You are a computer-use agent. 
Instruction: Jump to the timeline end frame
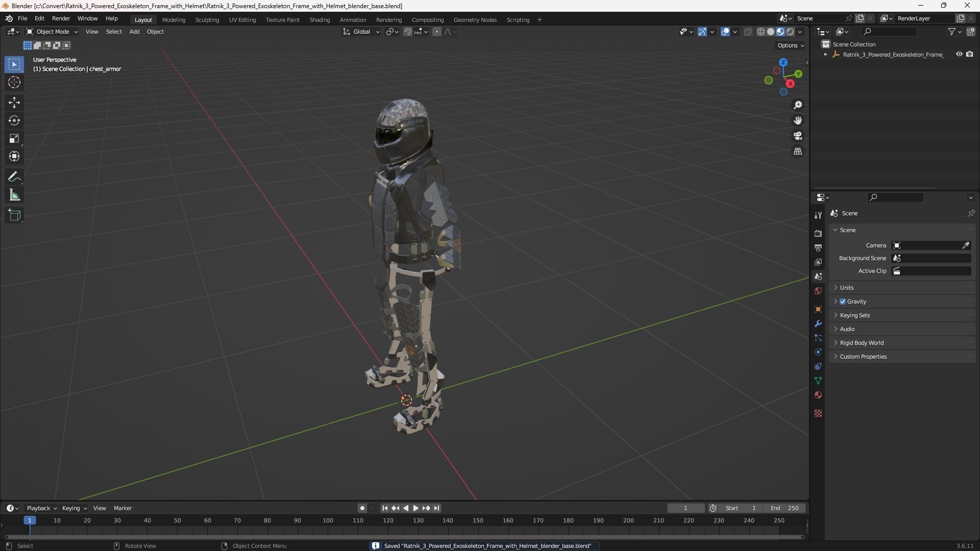click(x=436, y=508)
